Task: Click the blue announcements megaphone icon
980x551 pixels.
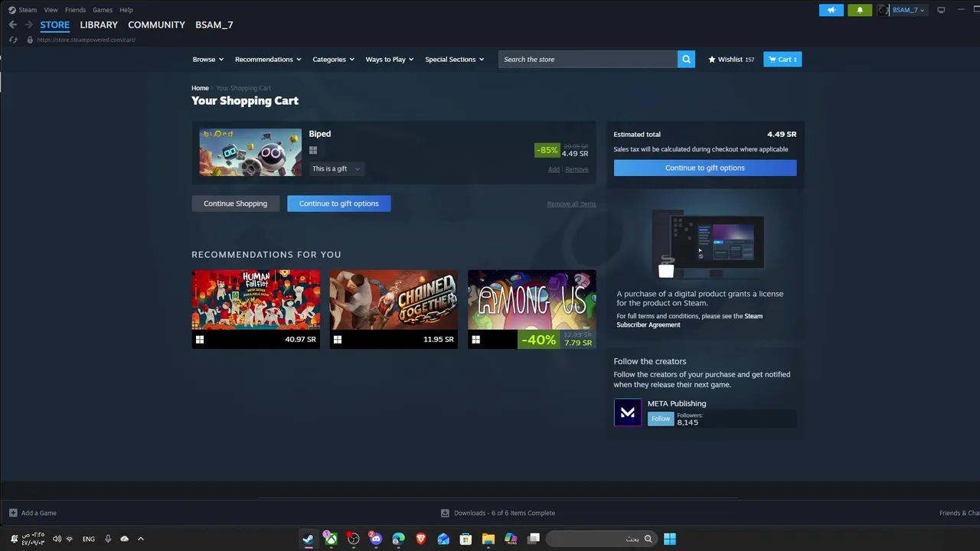Action: click(x=831, y=10)
